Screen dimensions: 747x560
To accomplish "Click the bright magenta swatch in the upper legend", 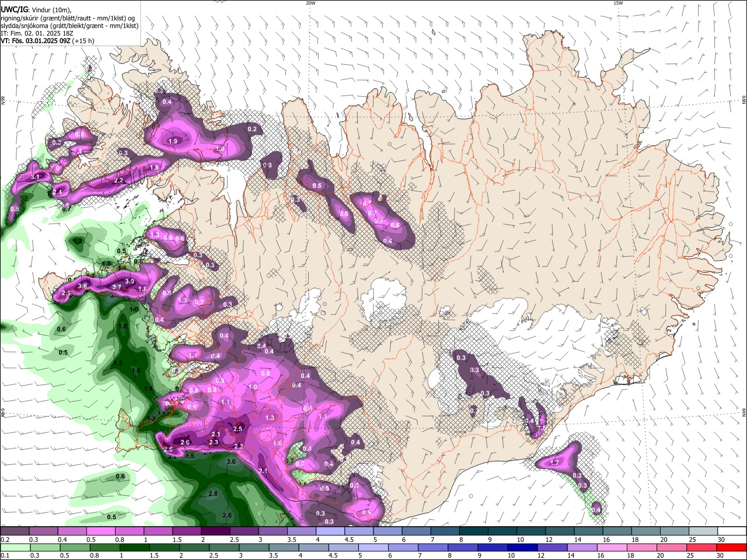I will pyautogui.click(x=100, y=531).
